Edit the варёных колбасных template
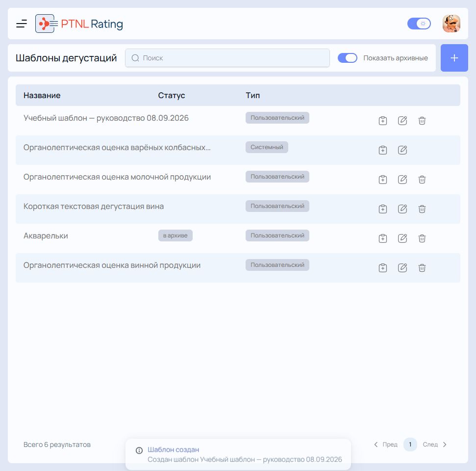 pyautogui.click(x=402, y=150)
